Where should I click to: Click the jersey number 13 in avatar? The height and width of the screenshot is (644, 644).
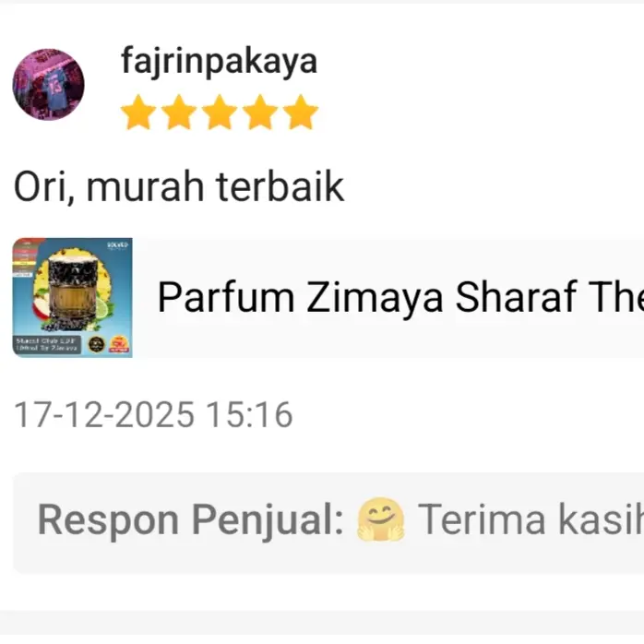pos(55,87)
